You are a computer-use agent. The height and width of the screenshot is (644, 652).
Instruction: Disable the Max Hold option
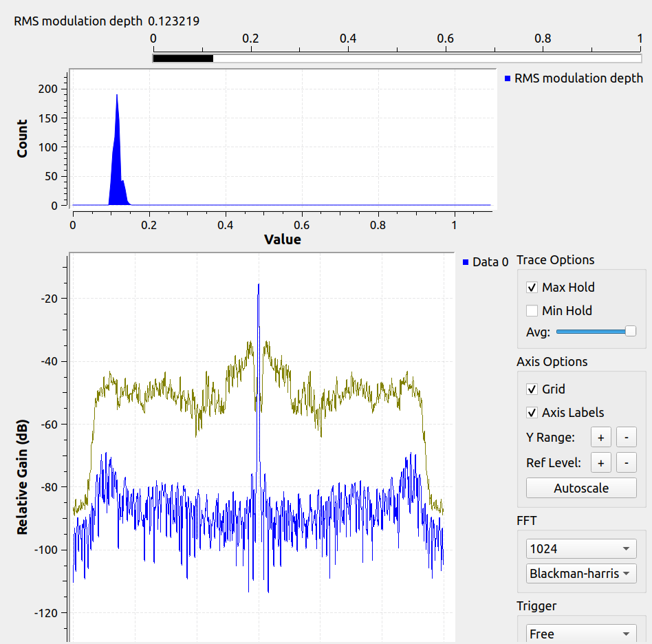532,287
